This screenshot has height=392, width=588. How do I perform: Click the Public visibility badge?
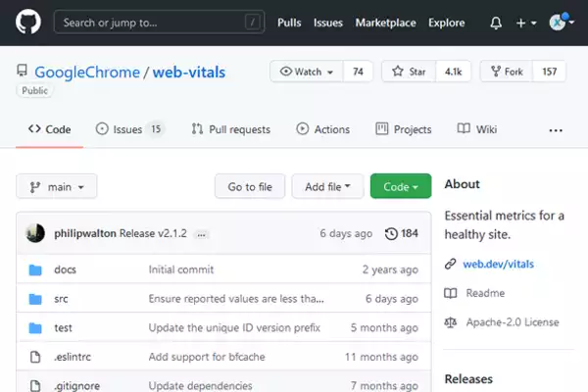[x=34, y=90]
